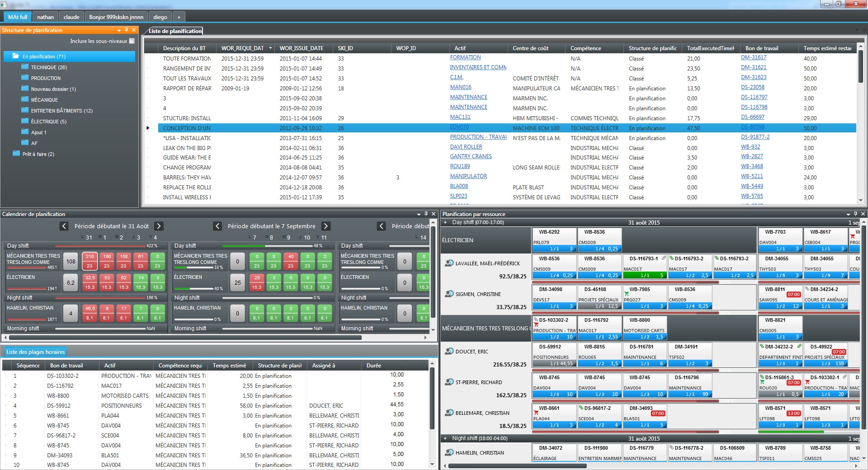This screenshot has height=470, width=868.
Task: Sort by Description du BT column header
Action: 187,48
